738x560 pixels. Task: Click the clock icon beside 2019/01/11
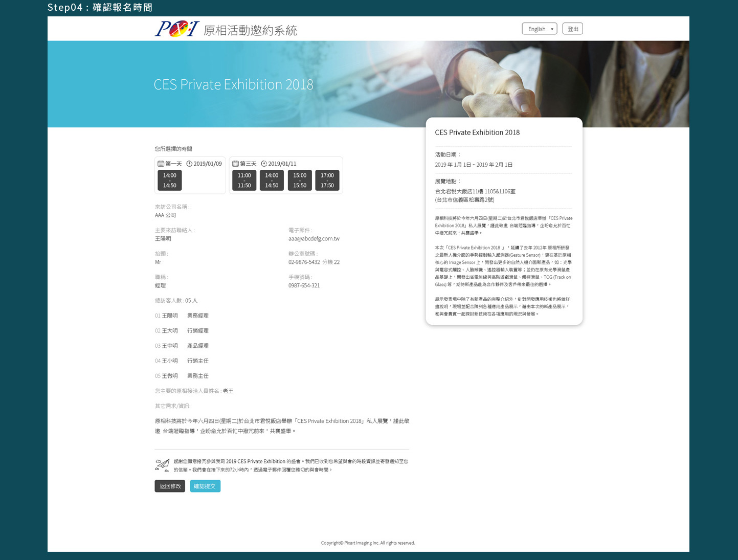264,164
